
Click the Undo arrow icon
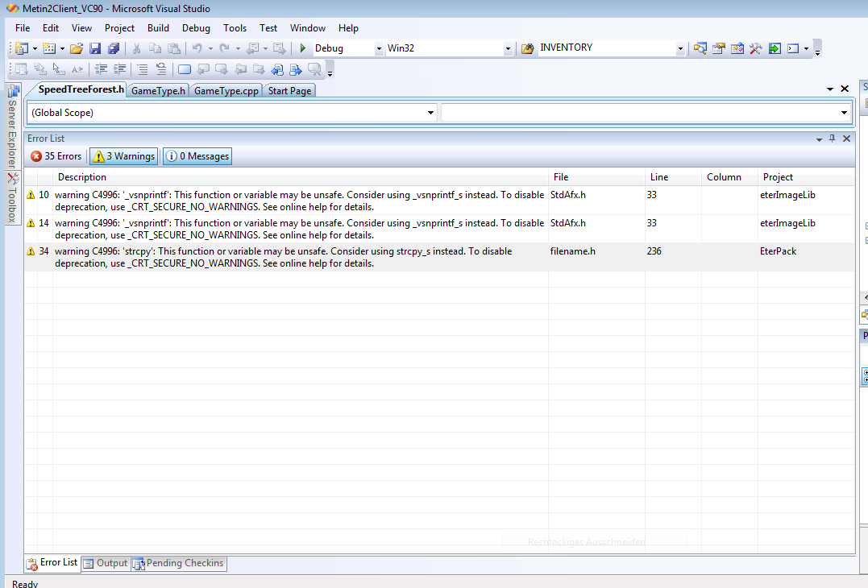tap(197, 48)
